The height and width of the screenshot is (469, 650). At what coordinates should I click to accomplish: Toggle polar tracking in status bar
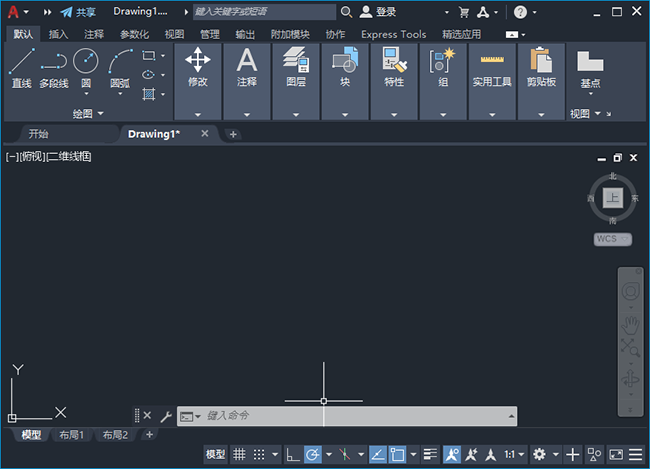tap(312, 454)
